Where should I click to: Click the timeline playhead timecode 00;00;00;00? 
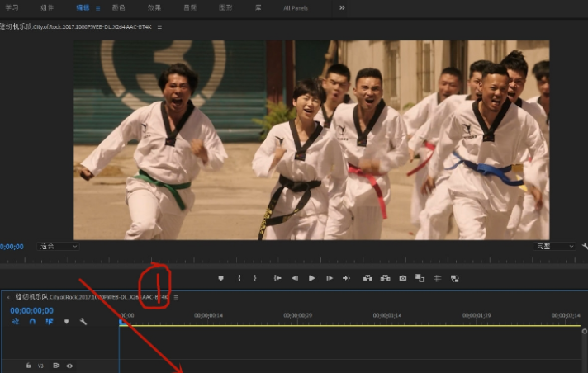31,310
